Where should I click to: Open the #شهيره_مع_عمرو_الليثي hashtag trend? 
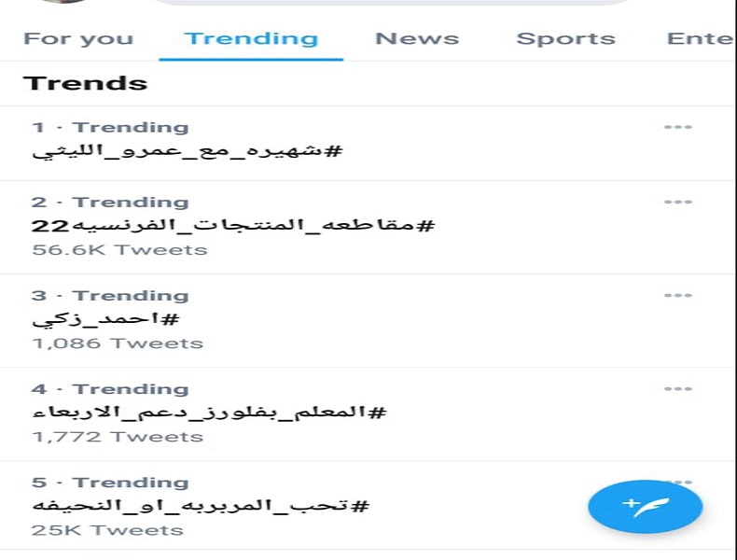pyautogui.click(x=188, y=151)
